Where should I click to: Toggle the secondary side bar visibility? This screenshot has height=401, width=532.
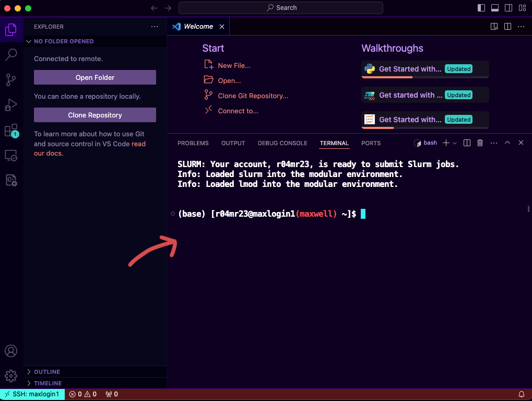(x=509, y=8)
